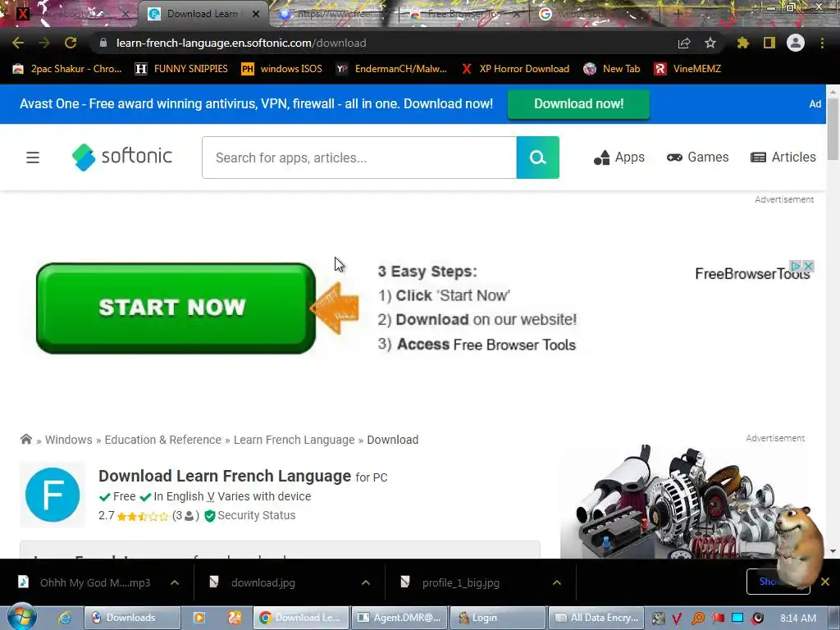This screenshot has height=630, width=840.
Task: Close the FreeBrowserTools ad with X
Action: (808, 266)
